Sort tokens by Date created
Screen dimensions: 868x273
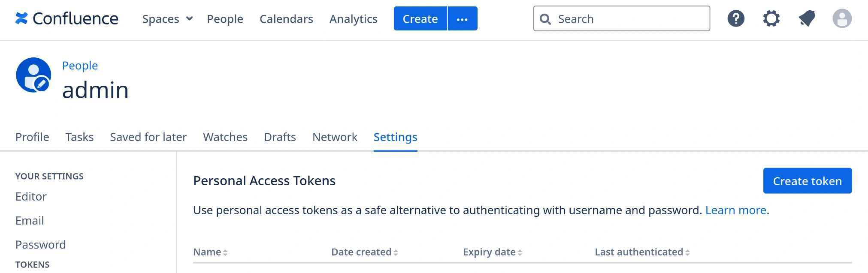pyautogui.click(x=365, y=252)
